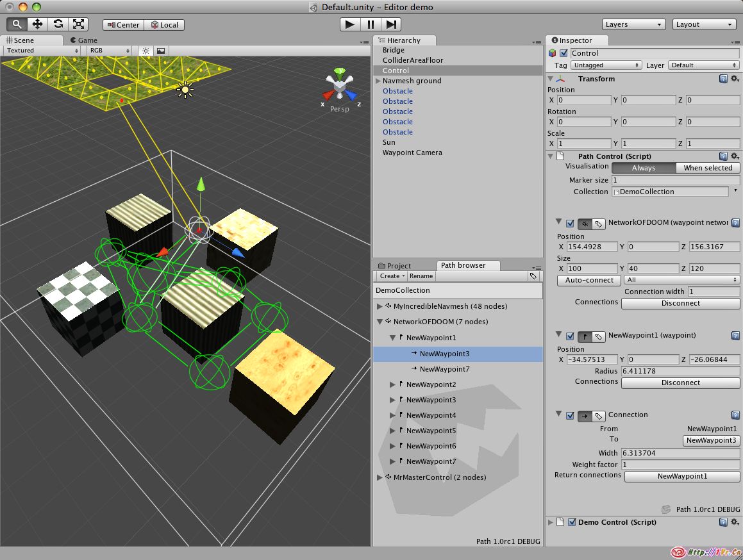This screenshot has width=743, height=560.
Task: Open Transform component help icon
Action: click(x=723, y=79)
